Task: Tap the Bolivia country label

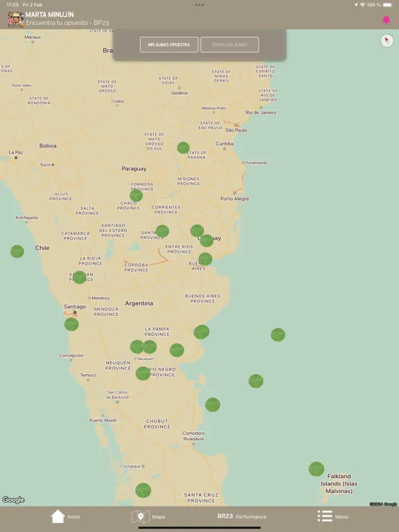Action: 48,145
